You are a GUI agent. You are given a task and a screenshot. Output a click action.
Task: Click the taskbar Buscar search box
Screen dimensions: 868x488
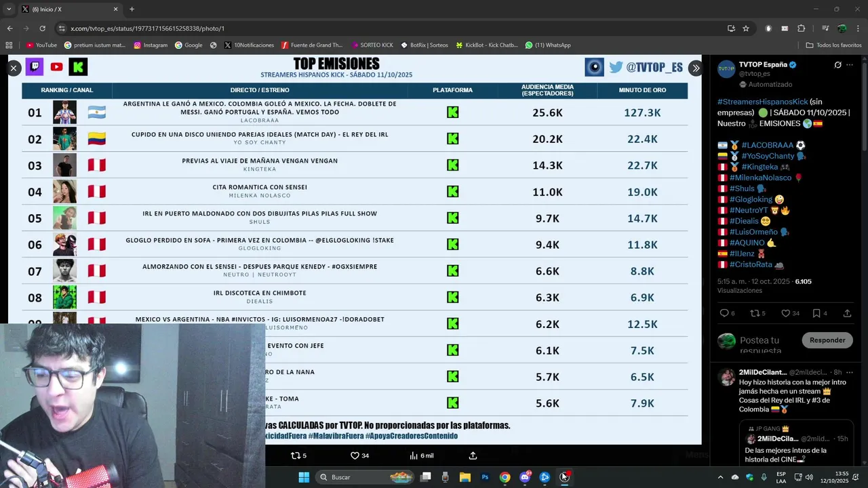point(366,477)
